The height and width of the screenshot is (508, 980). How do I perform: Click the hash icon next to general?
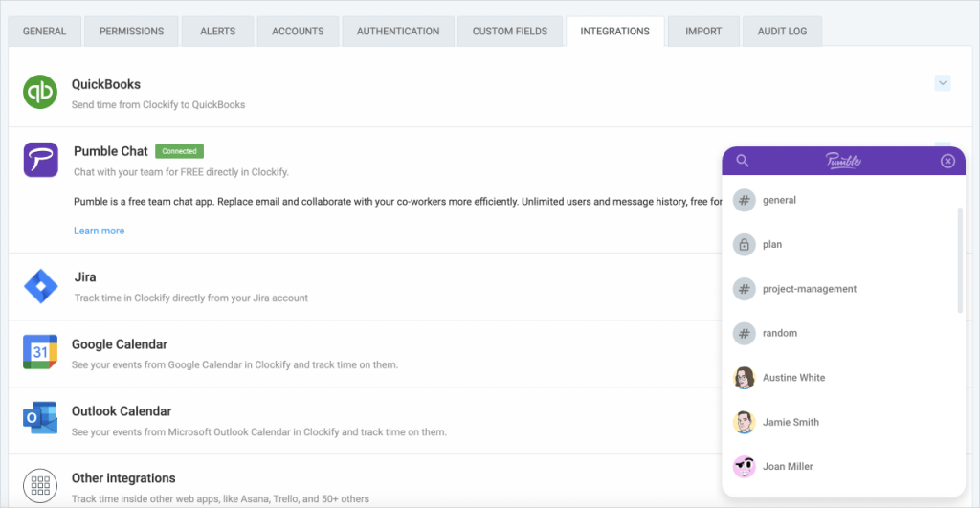[x=744, y=201]
